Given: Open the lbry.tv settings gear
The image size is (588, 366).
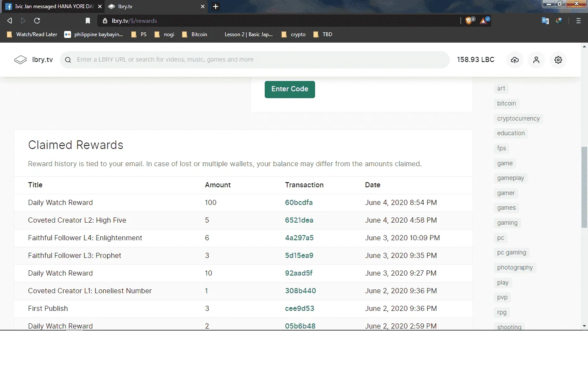Looking at the screenshot, I should tap(558, 60).
